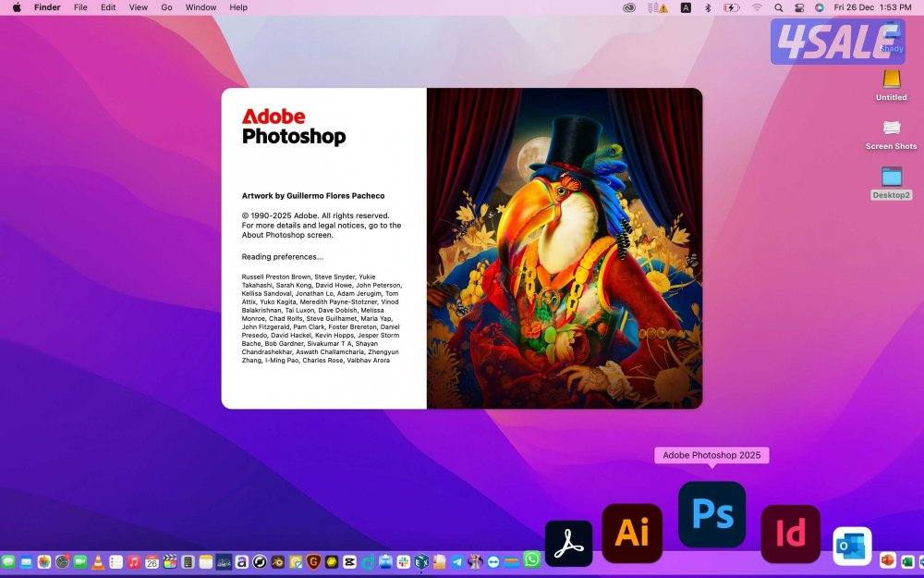924x578 pixels.
Task: Open Blender from the Dock
Action: (x=276, y=560)
